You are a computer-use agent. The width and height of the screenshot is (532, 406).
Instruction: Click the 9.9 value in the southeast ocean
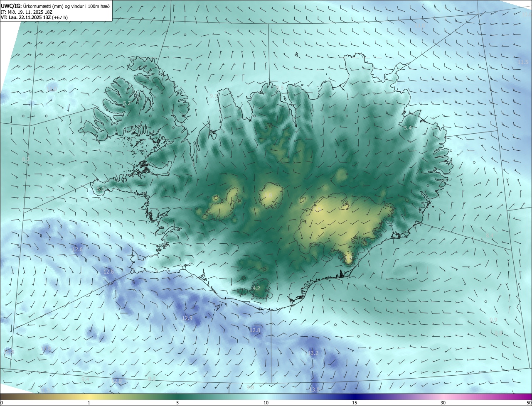click(493, 320)
